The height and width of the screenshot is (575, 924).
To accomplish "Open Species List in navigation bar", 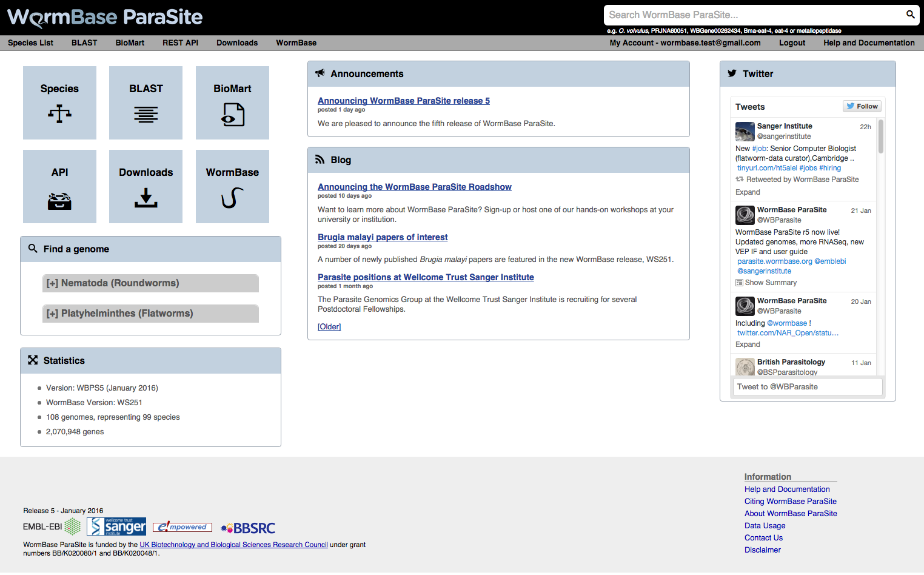I will click(x=30, y=43).
